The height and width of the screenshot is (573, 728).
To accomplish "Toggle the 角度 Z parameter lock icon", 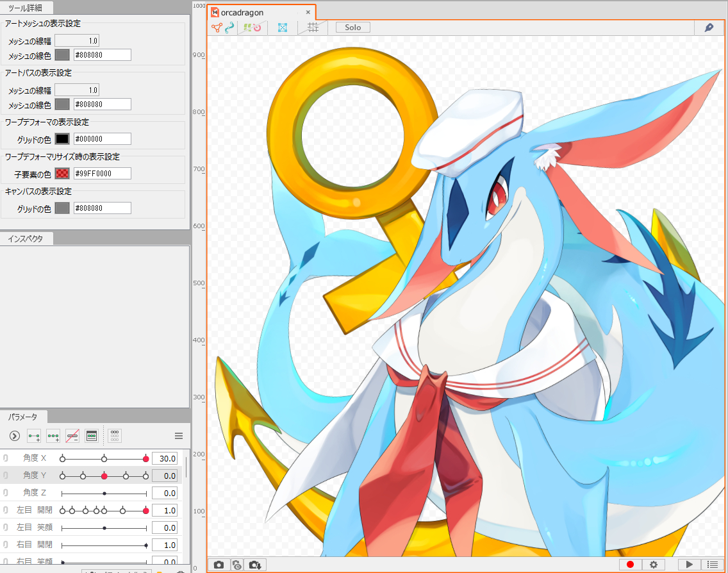I will coord(6,493).
